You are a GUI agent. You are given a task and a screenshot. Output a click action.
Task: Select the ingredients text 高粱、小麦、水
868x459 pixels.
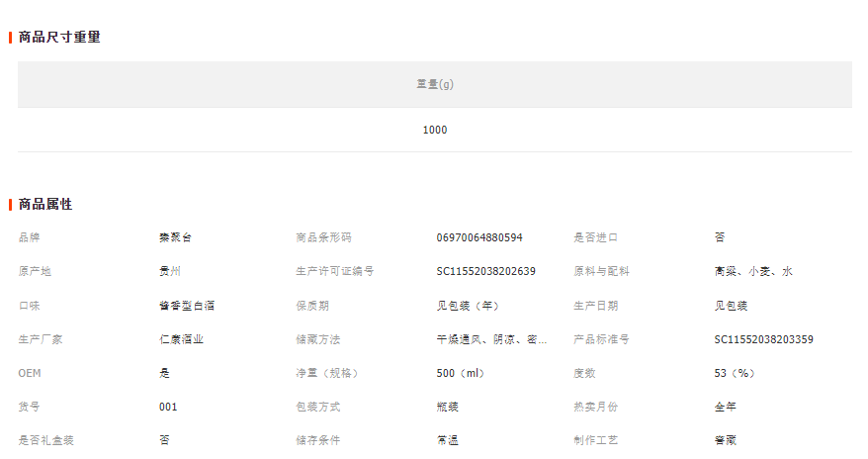[x=753, y=271]
